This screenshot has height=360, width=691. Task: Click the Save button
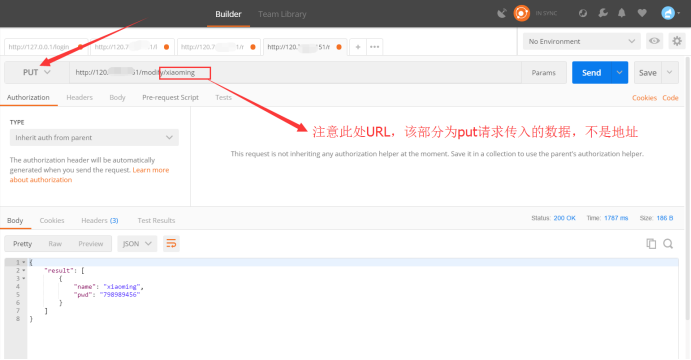[x=648, y=72]
